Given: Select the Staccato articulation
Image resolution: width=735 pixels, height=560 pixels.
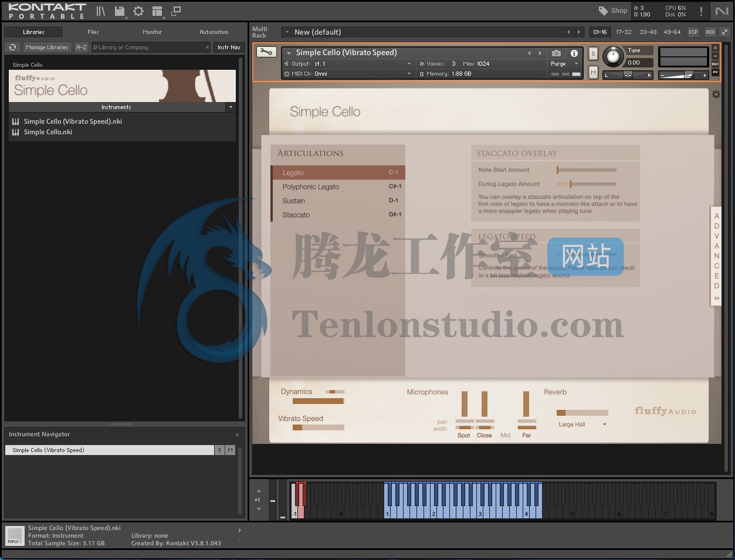Looking at the screenshot, I should [338, 215].
